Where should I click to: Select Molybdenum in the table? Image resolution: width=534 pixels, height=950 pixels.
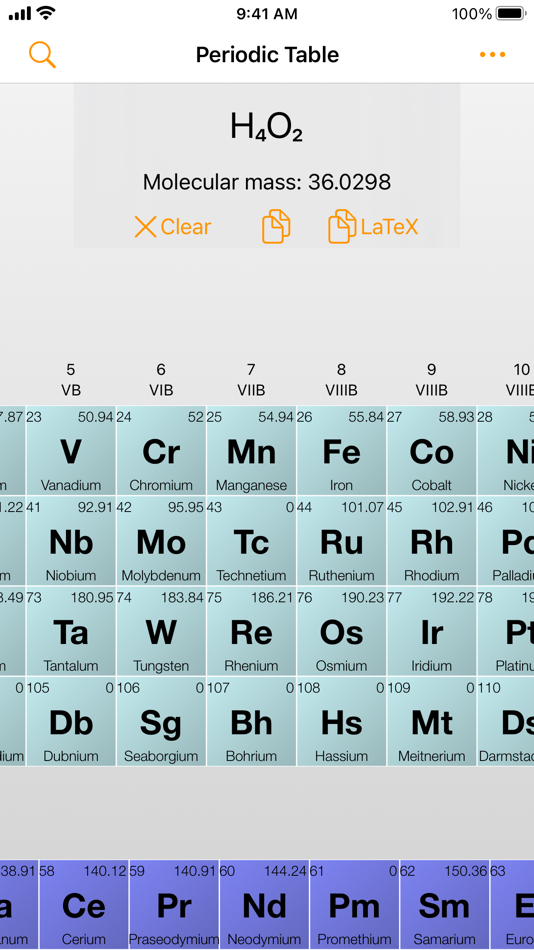(x=161, y=541)
